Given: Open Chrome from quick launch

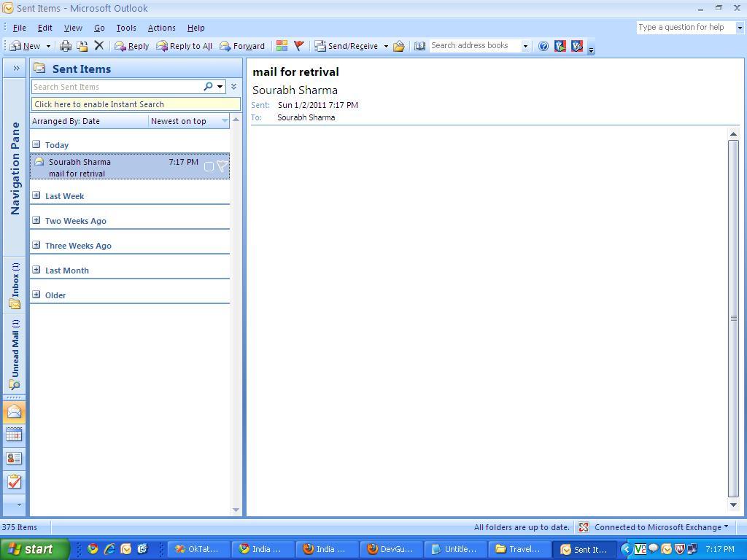Looking at the screenshot, I should pos(93,549).
